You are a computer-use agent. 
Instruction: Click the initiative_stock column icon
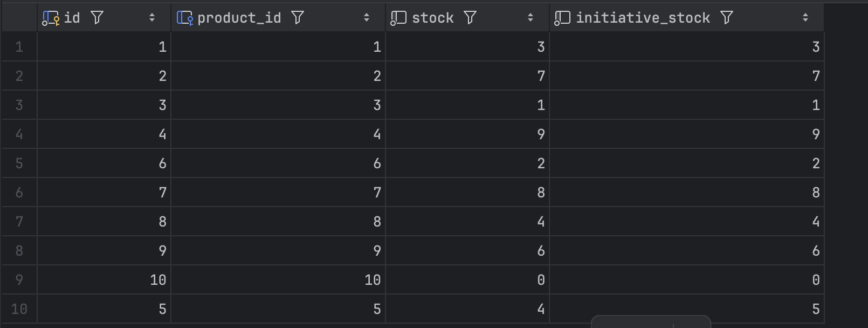coord(562,18)
